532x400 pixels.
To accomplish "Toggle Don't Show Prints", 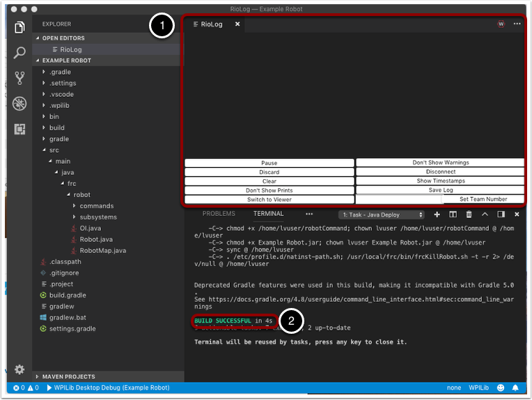I will (x=269, y=190).
